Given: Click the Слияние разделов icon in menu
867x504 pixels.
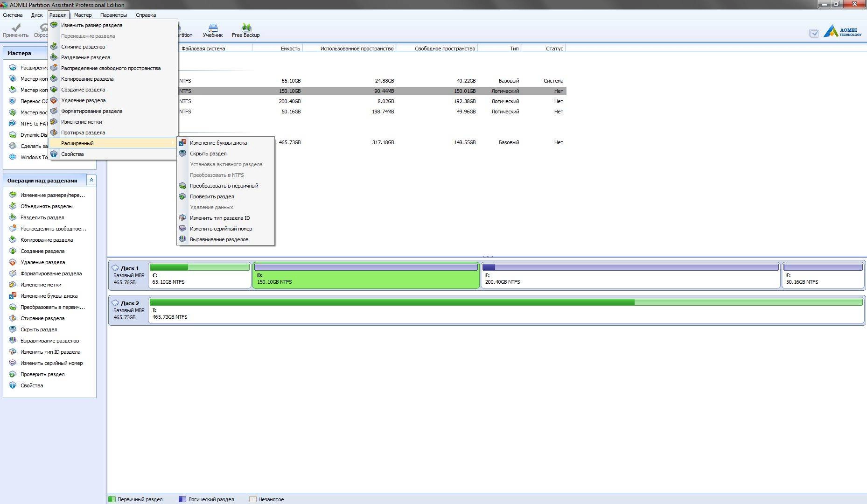Looking at the screenshot, I should [54, 47].
